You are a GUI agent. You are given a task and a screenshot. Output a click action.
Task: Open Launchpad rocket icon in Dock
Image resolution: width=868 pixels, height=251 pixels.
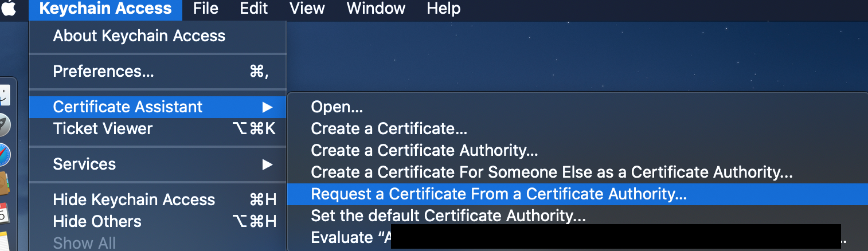5,125
